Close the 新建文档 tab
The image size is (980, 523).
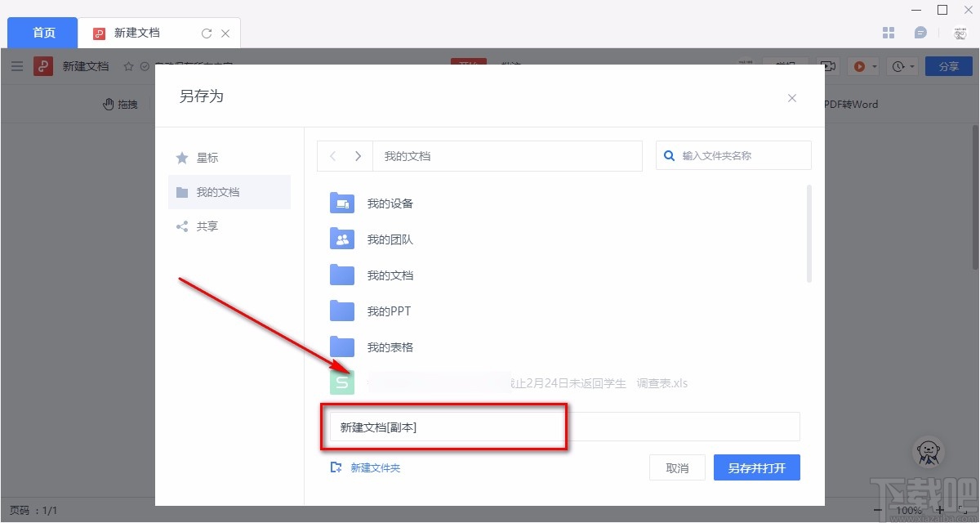(x=226, y=34)
